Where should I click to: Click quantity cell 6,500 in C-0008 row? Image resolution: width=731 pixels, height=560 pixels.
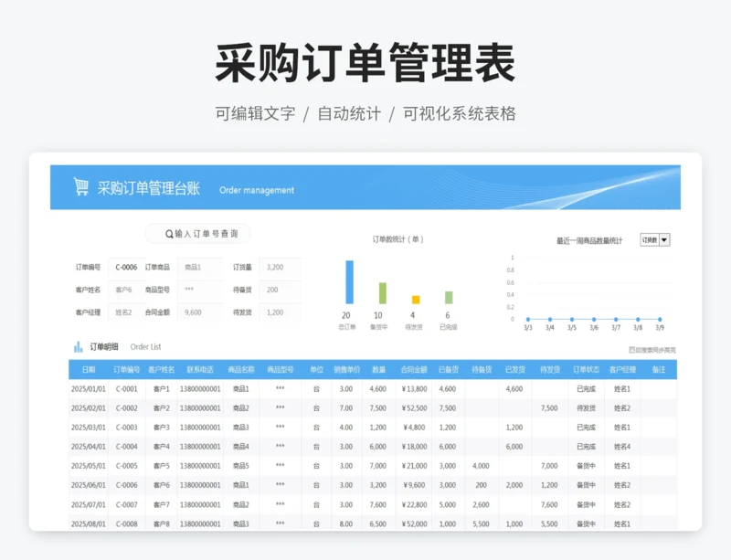point(377,524)
